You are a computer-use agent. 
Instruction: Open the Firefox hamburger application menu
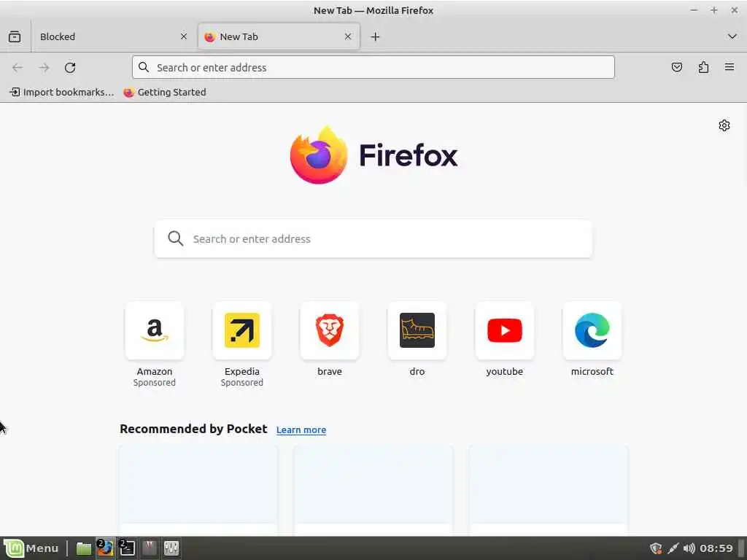729,67
